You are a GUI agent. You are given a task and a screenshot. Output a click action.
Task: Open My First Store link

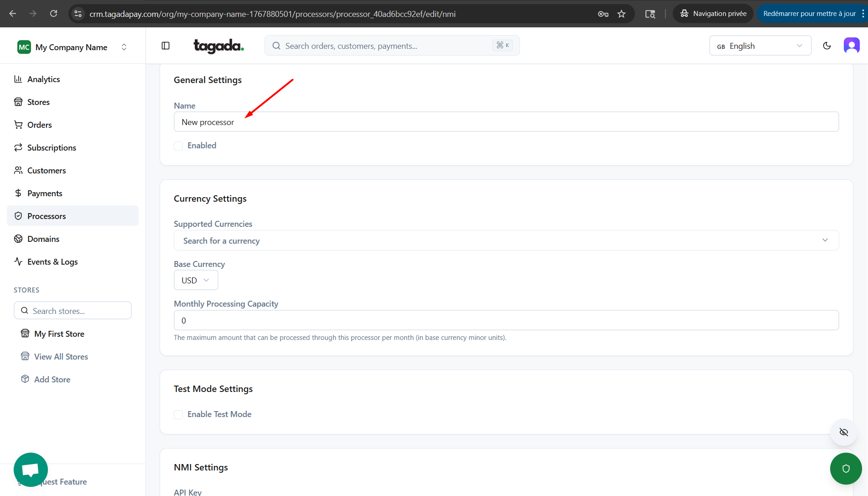click(x=59, y=334)
